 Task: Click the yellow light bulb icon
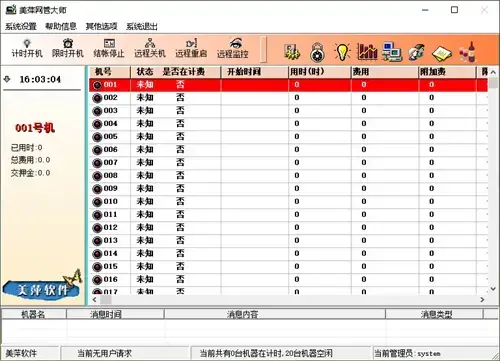coord(342,52)
